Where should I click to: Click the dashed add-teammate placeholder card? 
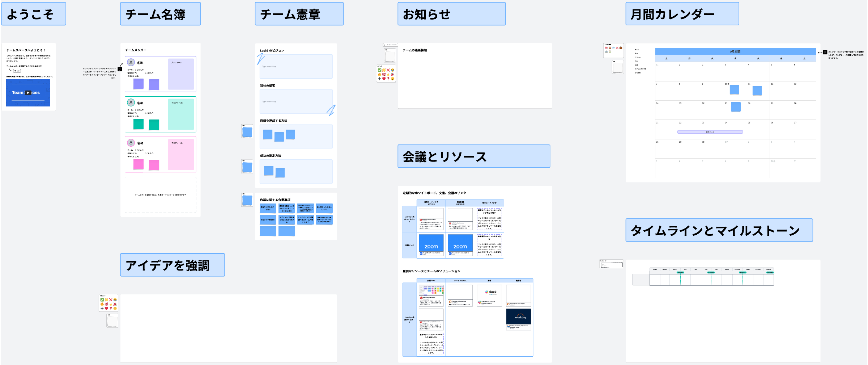point(161,195)
